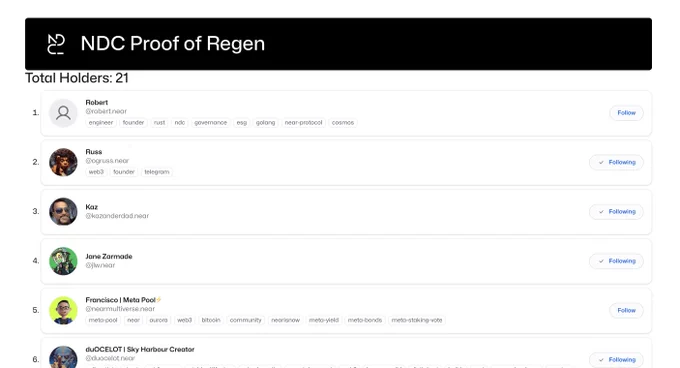
Task: Select Francisco's meta-staking-vote tag
Action: coord(417,320)
